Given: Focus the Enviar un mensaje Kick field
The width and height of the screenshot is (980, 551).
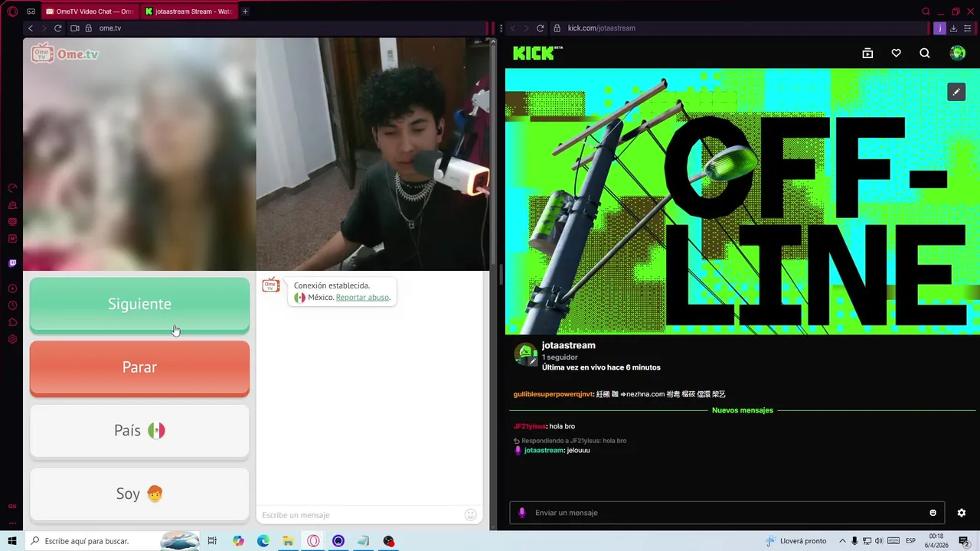Looking at the screenshot, I should point(726,513).
